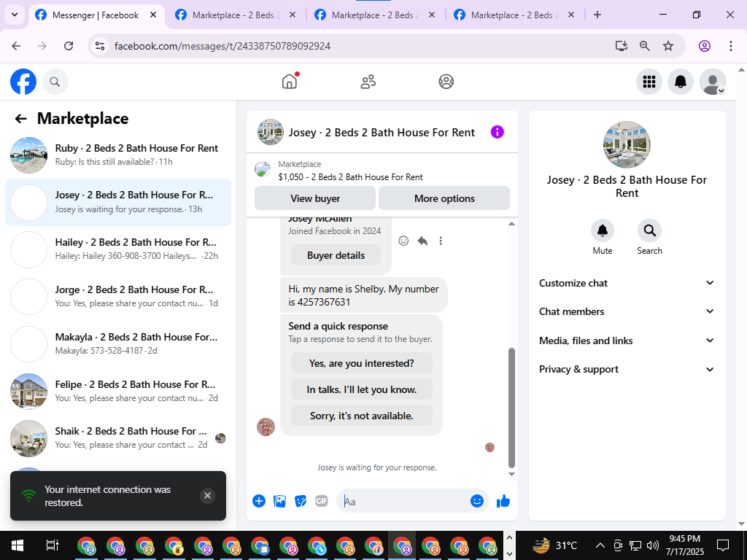The height and width of the screenshot is (560, 747).
Task: Open the Friends icon in top navigation
Action: click(x=368, y=82)
